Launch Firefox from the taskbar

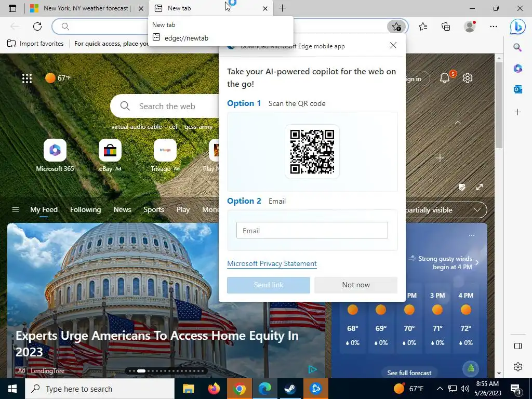(214, 389)
